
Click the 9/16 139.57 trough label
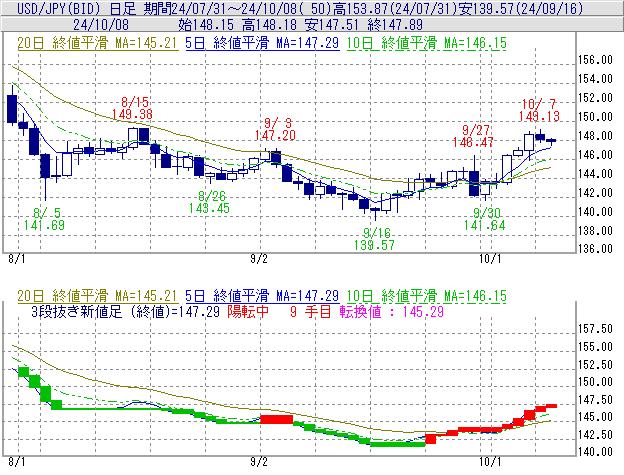(x=374, y=239)
